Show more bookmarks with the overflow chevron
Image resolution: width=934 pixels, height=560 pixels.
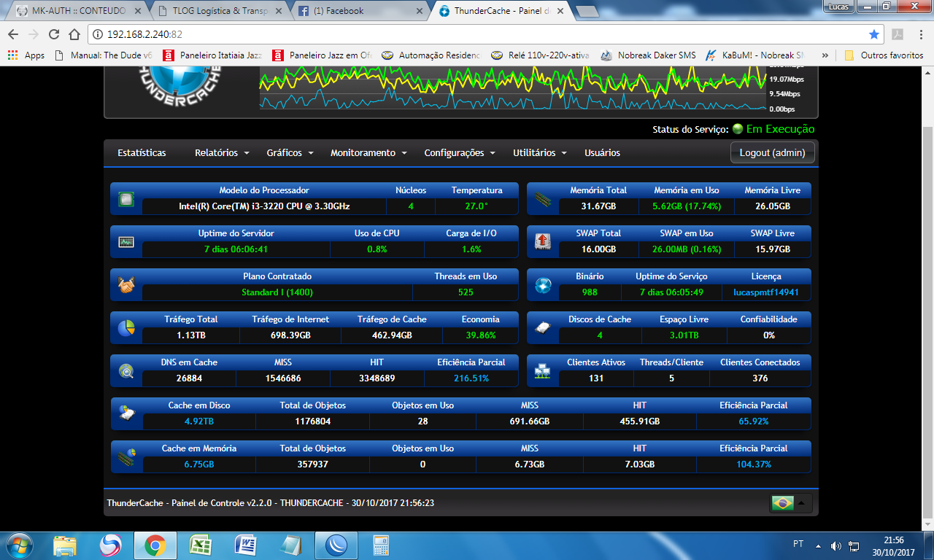click(x=825, y=55)
